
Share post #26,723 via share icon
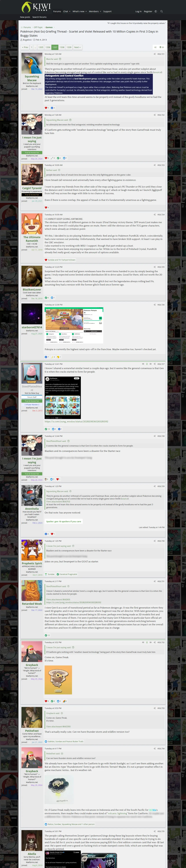[155, 165]
